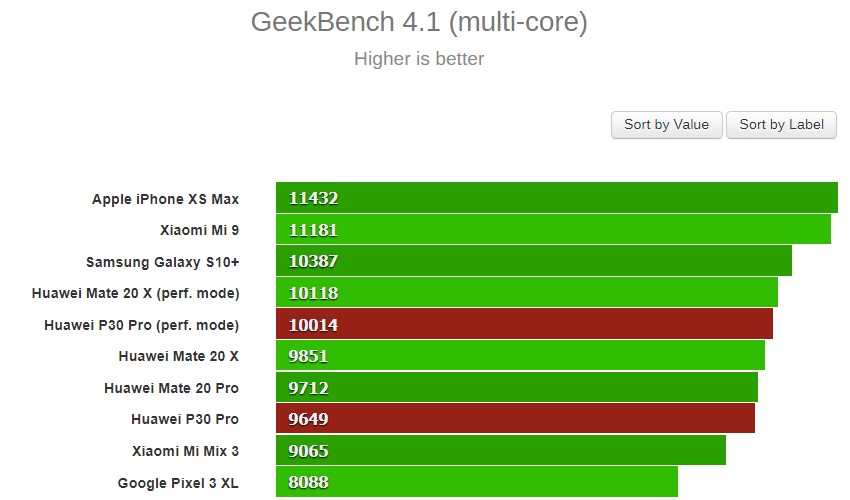Click the "Apple iPhone XS Max" label

point(165,199)
